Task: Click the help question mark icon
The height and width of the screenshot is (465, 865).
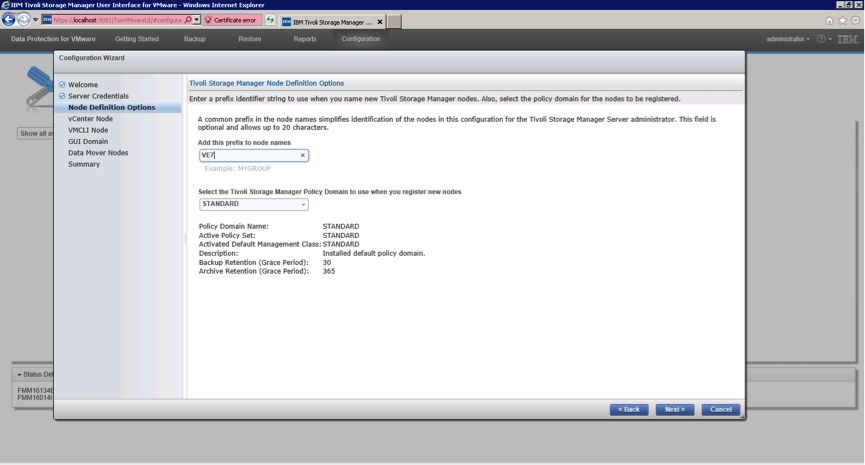Action: pyautogui.click(x=821, y=39)
